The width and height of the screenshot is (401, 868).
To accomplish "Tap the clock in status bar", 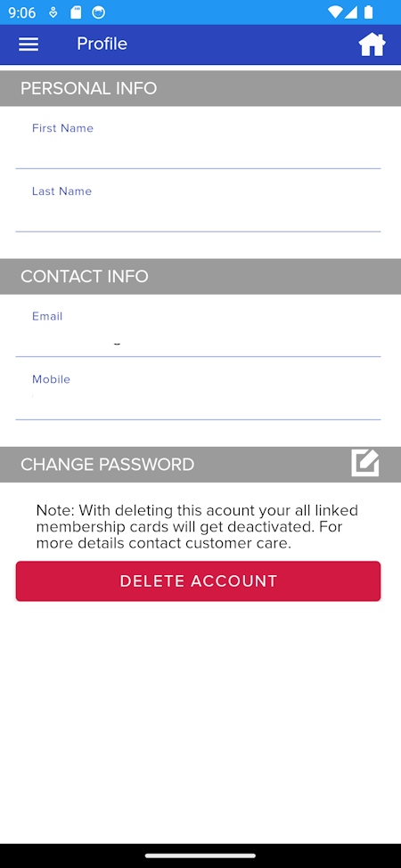I will pyautogui.click(x=22, y=12).
